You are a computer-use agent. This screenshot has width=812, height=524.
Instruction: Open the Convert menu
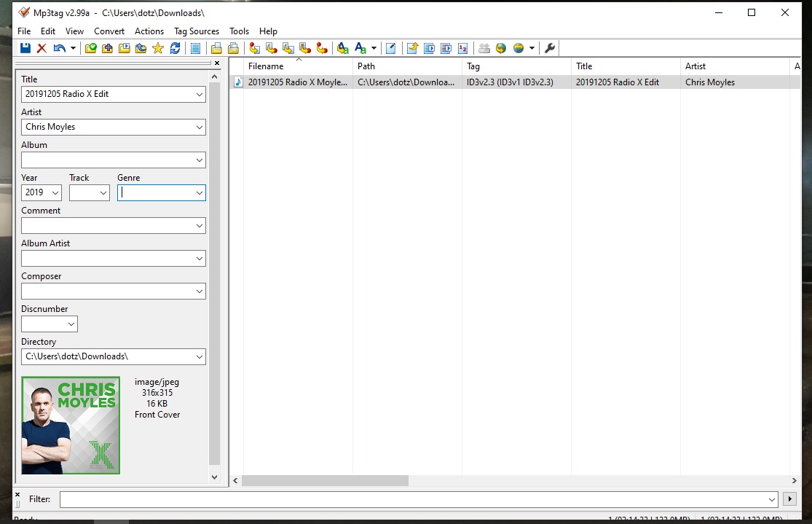pyautogui.click(x=109, y=31)
